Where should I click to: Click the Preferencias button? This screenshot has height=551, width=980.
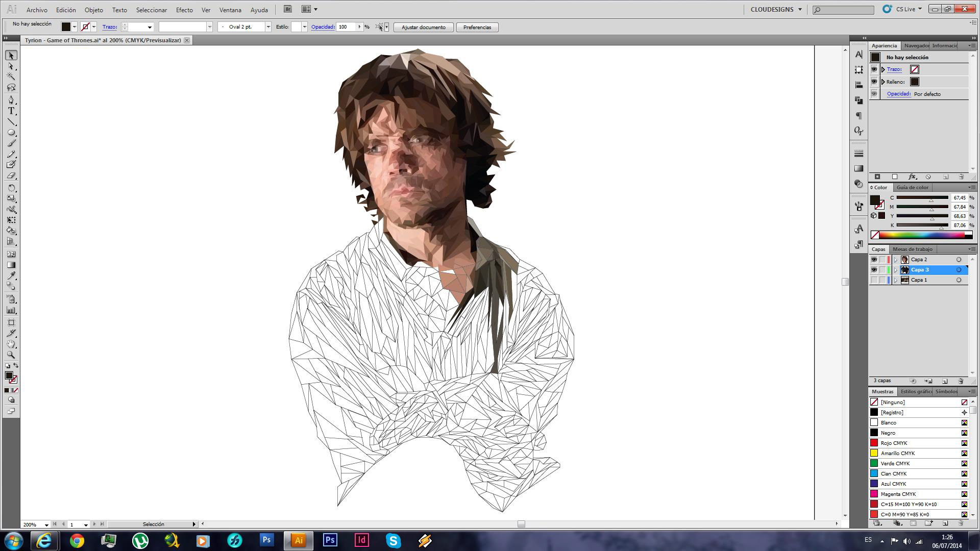(477, 27)
